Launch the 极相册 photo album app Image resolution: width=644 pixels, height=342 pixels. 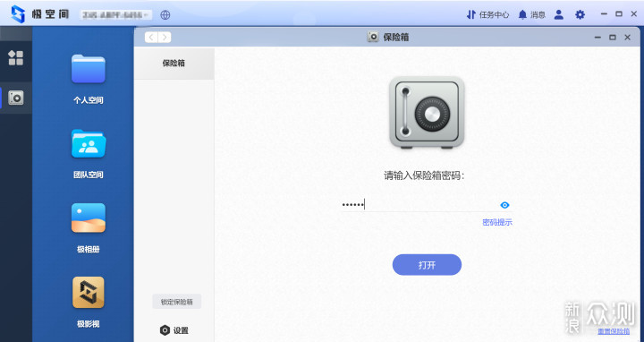89,218
